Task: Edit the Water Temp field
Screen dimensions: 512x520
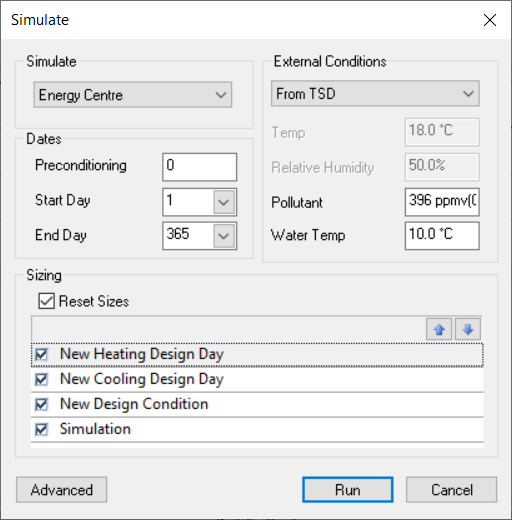Action: point(442,236)
